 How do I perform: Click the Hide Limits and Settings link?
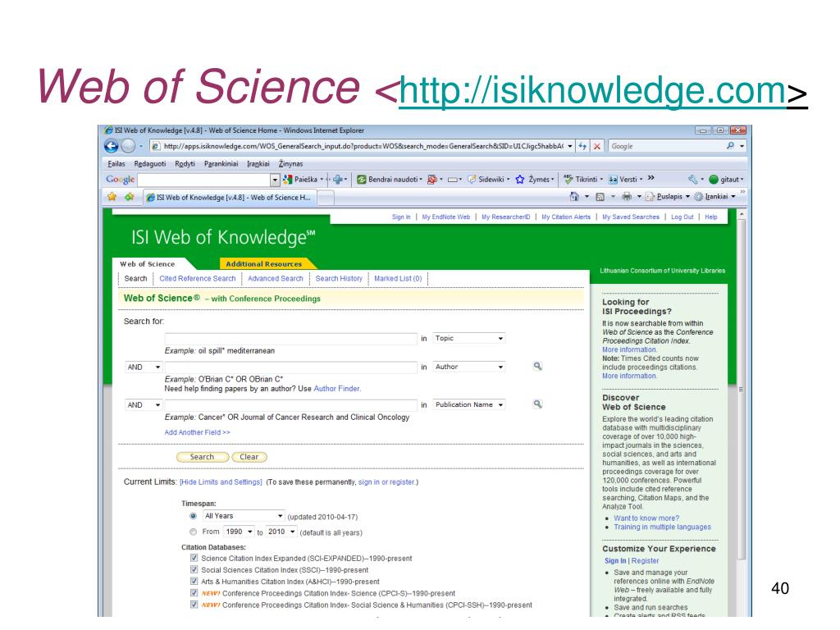point(221,482)
